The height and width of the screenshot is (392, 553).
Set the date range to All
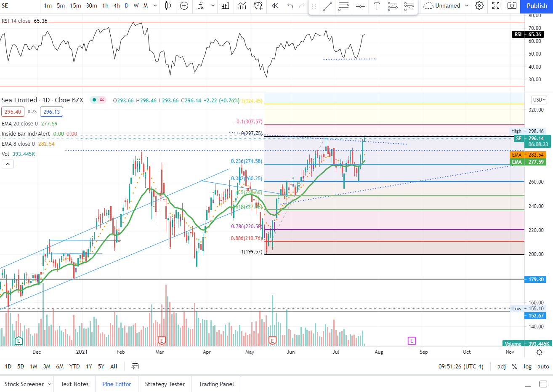114,366
